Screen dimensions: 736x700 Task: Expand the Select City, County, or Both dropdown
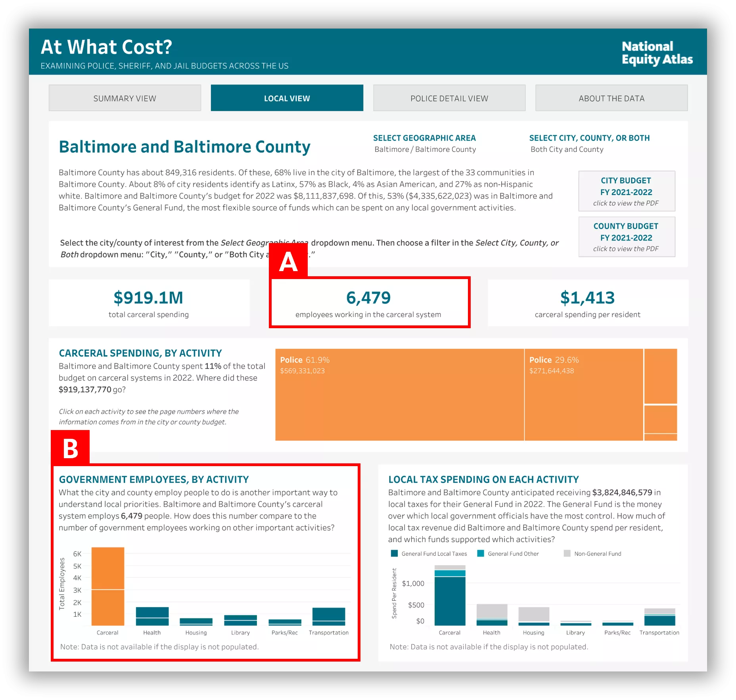tap(567, 149)
